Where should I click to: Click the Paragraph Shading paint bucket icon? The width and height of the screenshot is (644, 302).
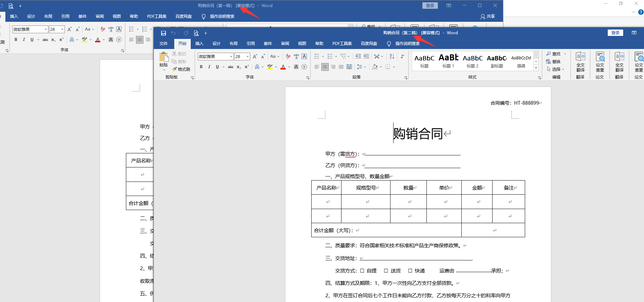point(375,67)
